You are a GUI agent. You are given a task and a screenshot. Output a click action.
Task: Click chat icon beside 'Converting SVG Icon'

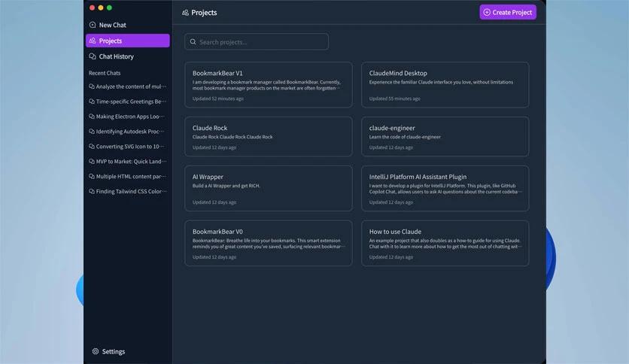point(92,147)
